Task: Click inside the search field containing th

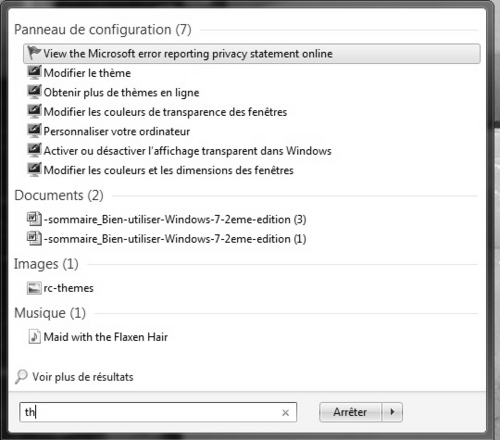Action: (x=158, y=412)
